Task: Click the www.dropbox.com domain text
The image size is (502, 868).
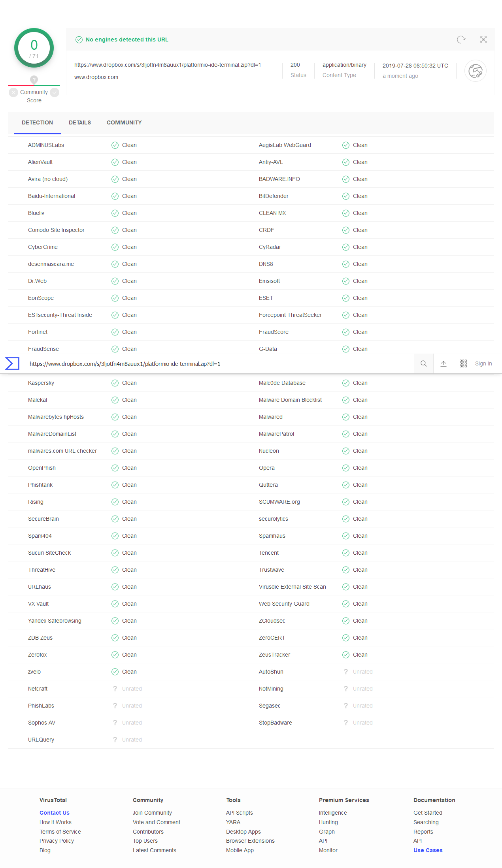Action: coord(96,77)
